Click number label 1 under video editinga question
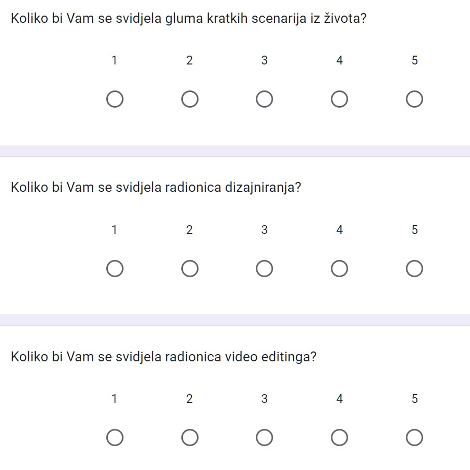Image resolution: width=470 pixels, height=470 pixels. 114,399
